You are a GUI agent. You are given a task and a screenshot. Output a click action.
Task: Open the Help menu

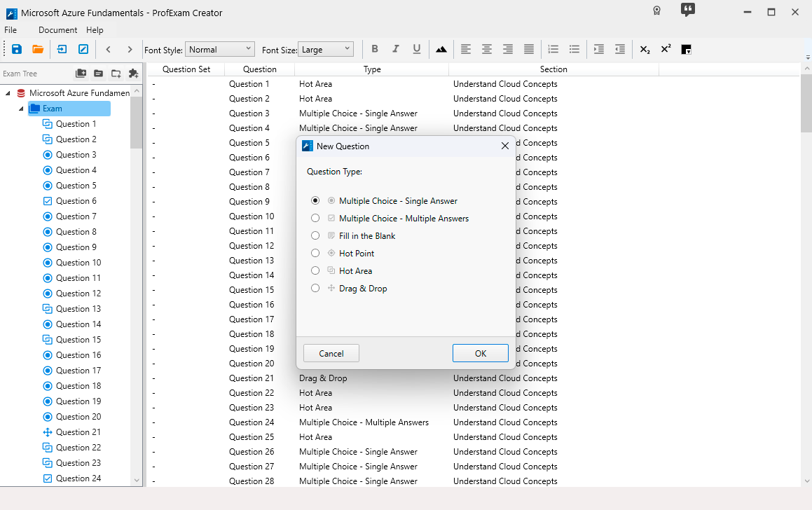tap(95, 30)
